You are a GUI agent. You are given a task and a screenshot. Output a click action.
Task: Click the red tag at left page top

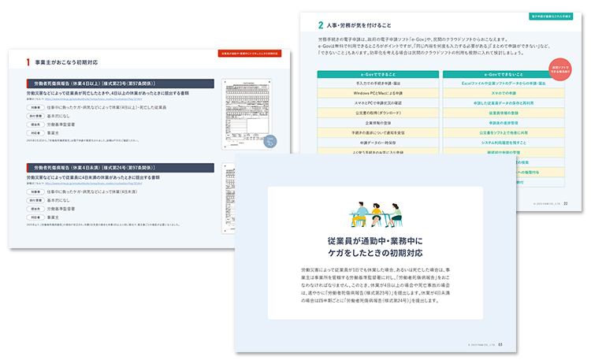(x=250, y=54)
